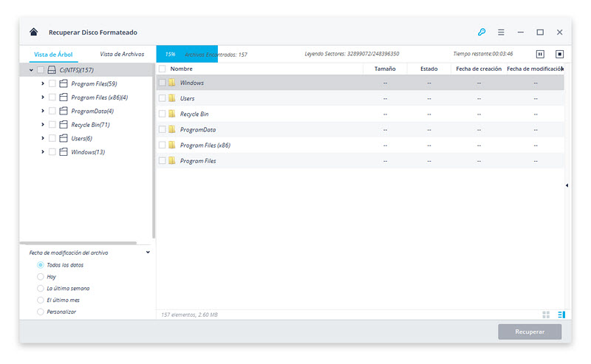Select the Todos los datos radio button
The image size is (591, 364).
(x=41, y=265)
